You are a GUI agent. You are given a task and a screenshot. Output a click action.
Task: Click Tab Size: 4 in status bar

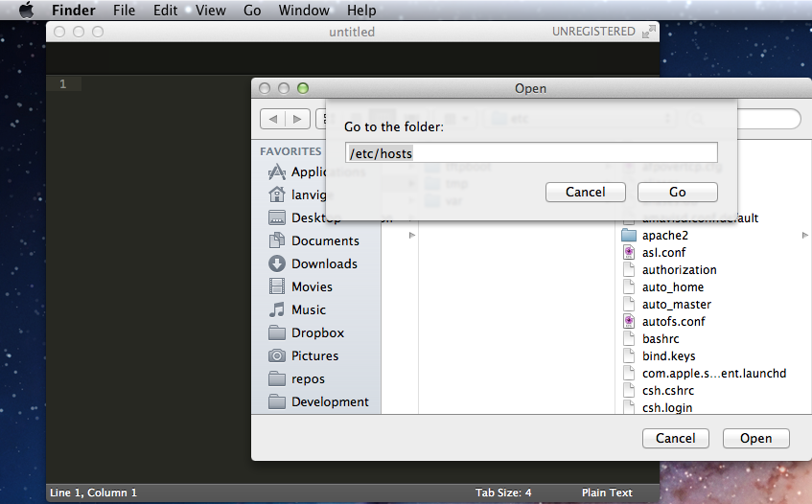click(503, 493)
